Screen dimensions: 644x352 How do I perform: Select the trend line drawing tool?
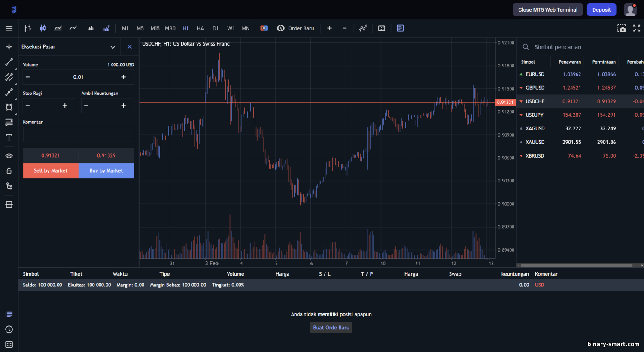coord(9,62)
